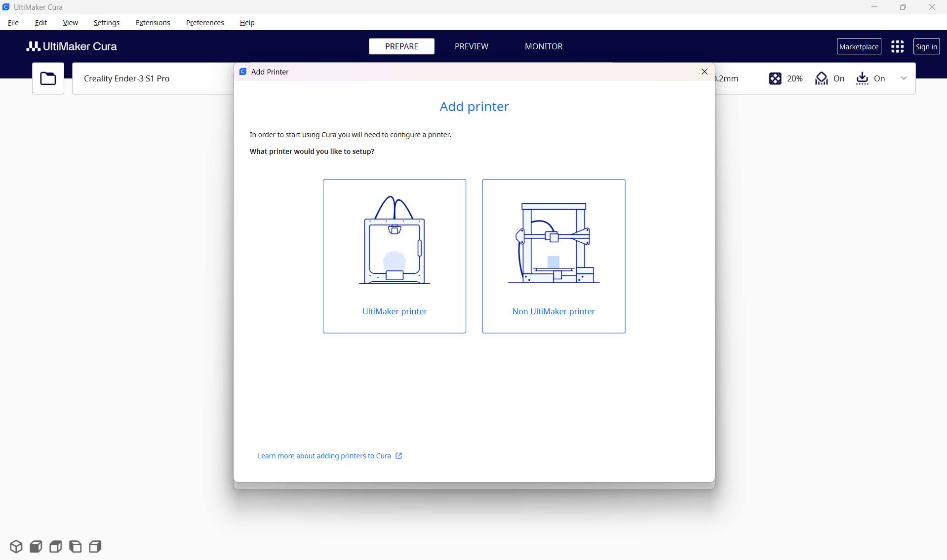Screen dimensions: 947x560
Task: Click the 20% infill value
Action: click(x=794, y=78)
